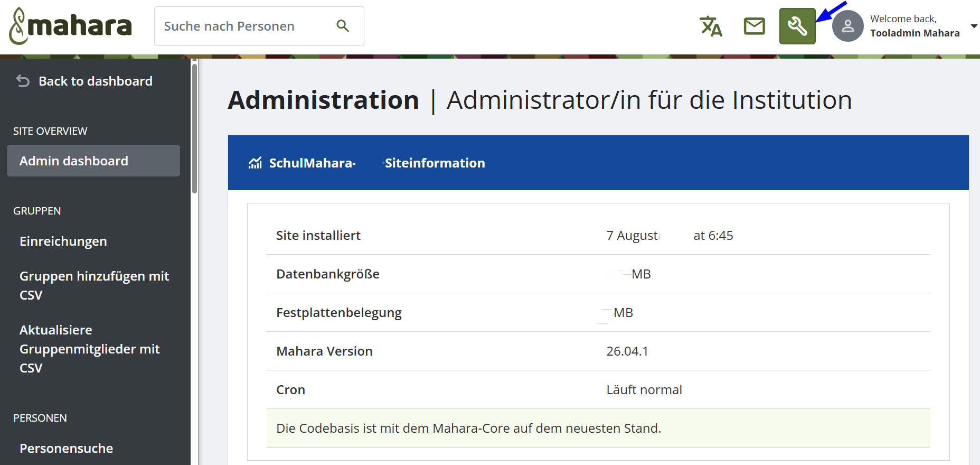Image resolution: width=980 pixels, height=465 pixels.
Task: Click the Datenbankgröße label
Action: point(328,274)
